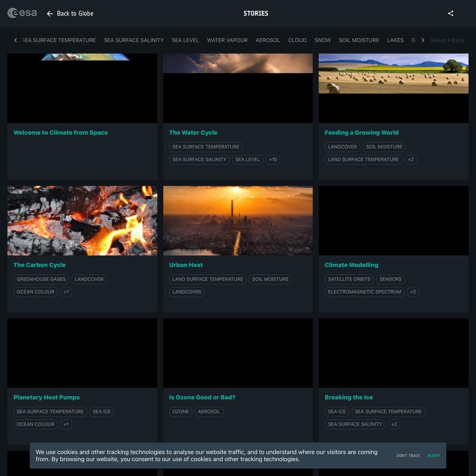Open the share icon

click(450, 13)
